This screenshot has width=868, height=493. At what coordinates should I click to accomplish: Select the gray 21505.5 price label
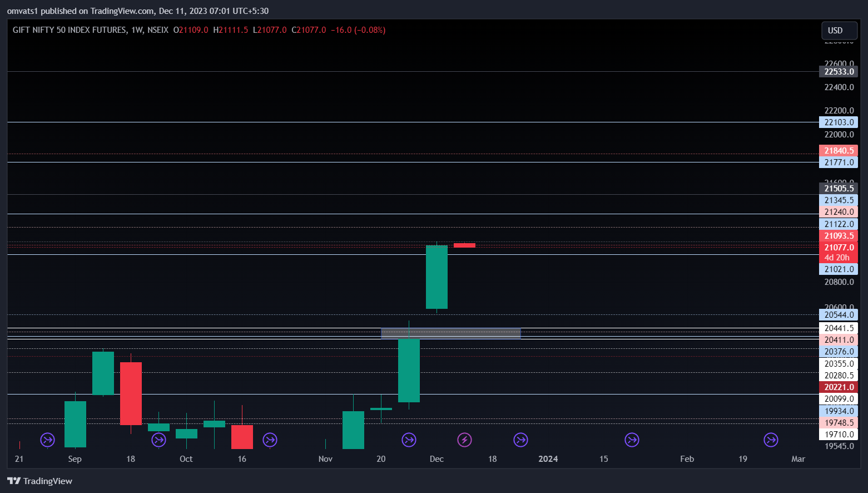click(839, 189)
